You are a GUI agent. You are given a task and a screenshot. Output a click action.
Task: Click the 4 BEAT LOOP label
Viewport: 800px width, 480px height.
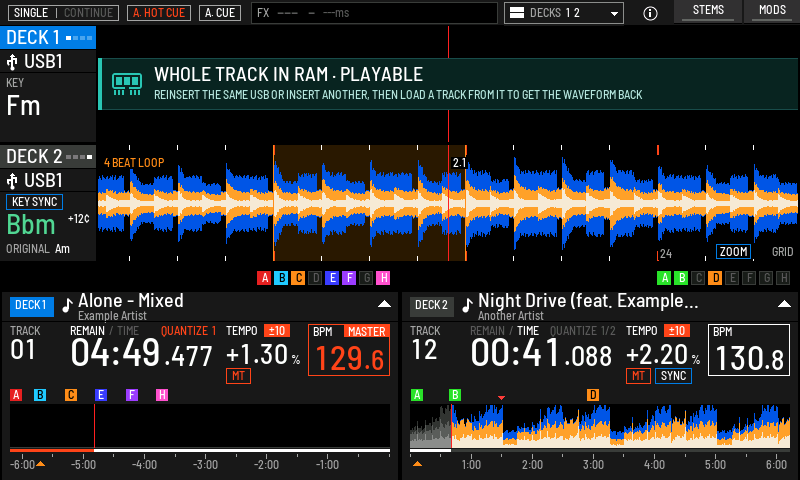click(x=134, y=163)
